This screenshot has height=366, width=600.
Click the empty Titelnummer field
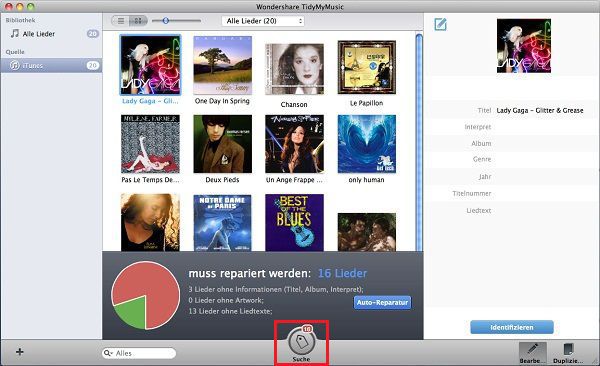tap(545, 193)
